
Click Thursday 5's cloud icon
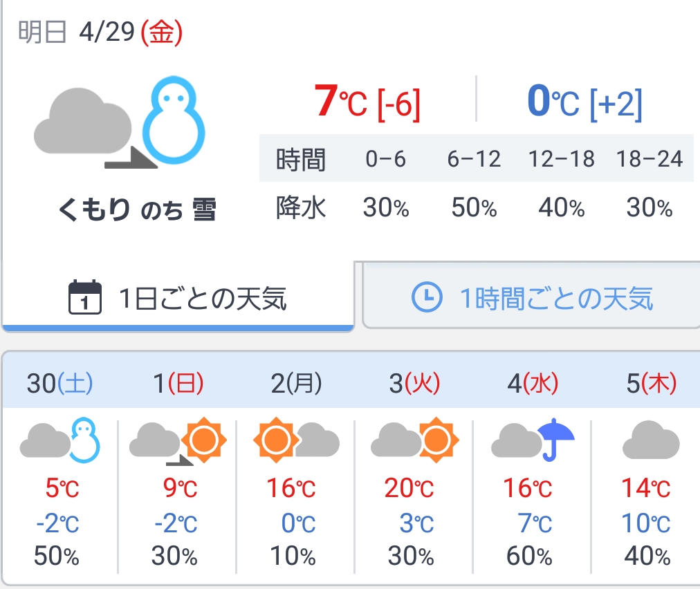coord(650,440)
